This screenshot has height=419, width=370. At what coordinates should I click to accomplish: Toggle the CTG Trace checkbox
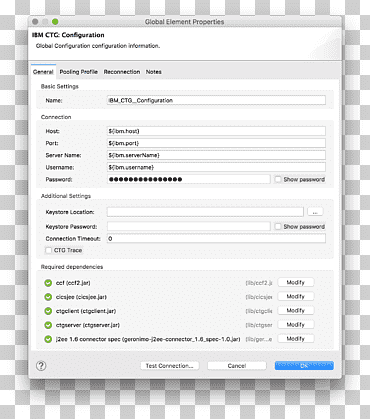click(48, 250)
